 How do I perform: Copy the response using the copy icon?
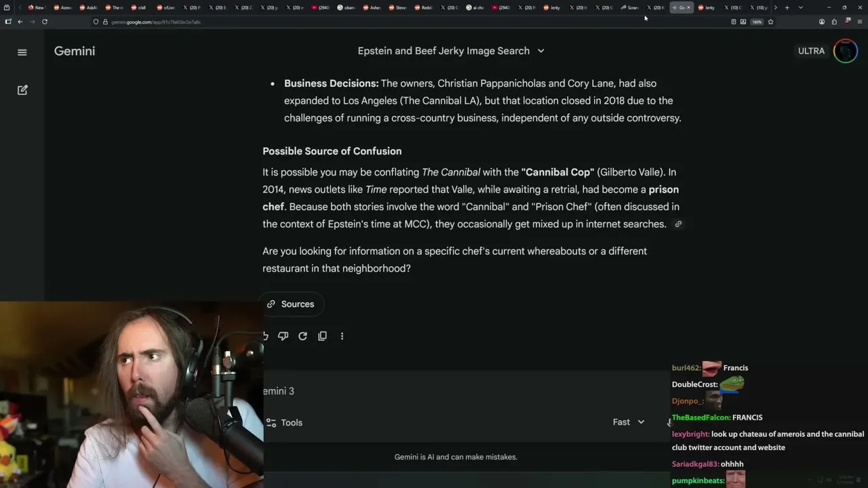tap(323, 336)
